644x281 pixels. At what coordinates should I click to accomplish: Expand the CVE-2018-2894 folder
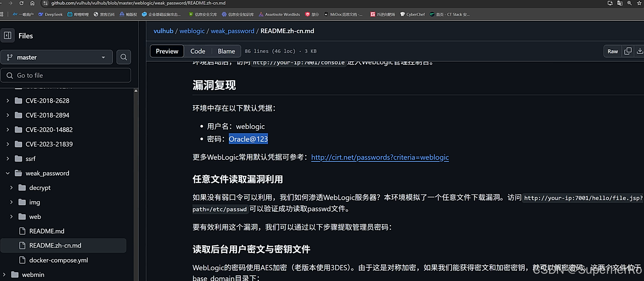click(8, 115)
